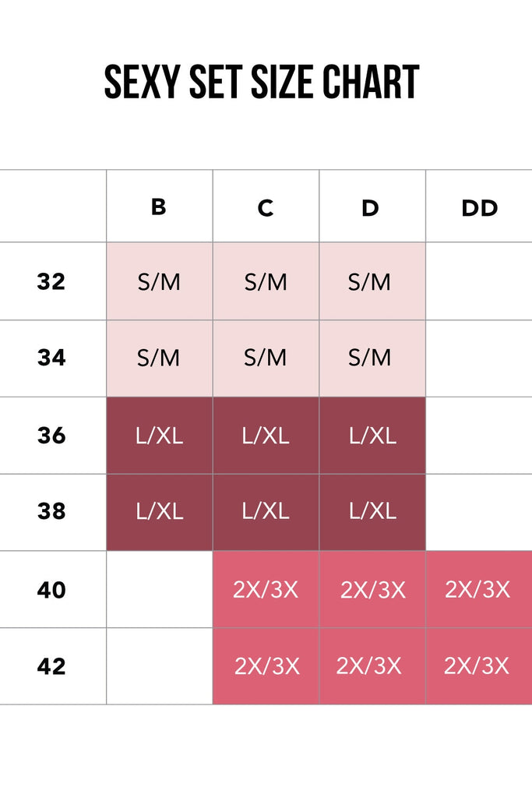Click the 2X/3X cell for 40 DD

pos(477,589)
